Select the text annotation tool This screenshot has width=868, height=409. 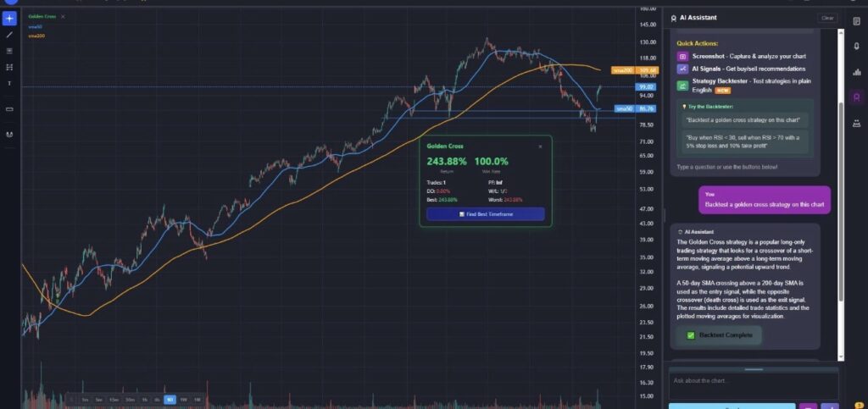click(9, 84)
